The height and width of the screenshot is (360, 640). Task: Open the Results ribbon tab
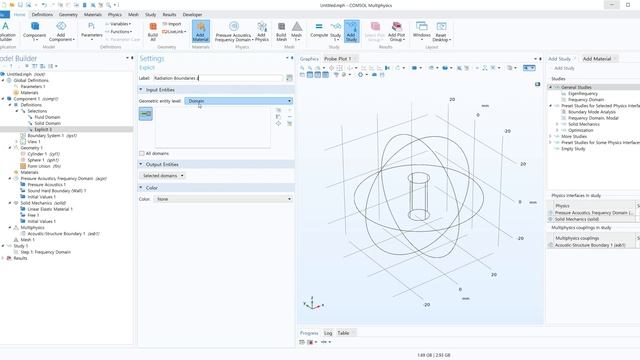coord(169,15)
